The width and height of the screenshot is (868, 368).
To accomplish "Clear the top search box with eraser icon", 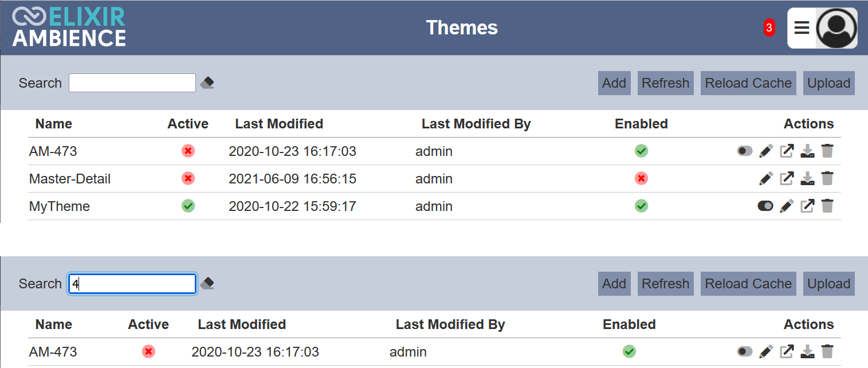I will (207, 83).
